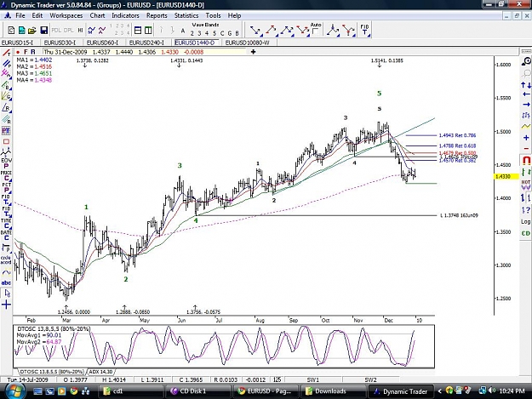Open the Reports menu

coord(157,15)
